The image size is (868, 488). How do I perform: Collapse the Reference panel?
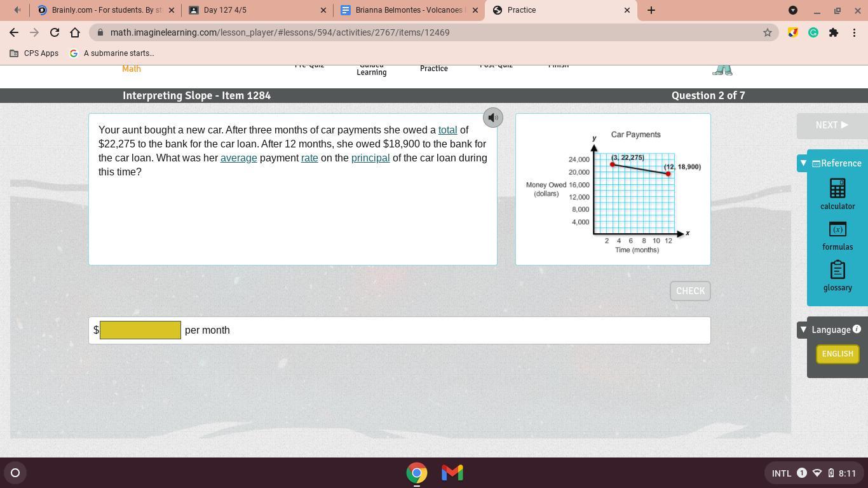(803, 163)
